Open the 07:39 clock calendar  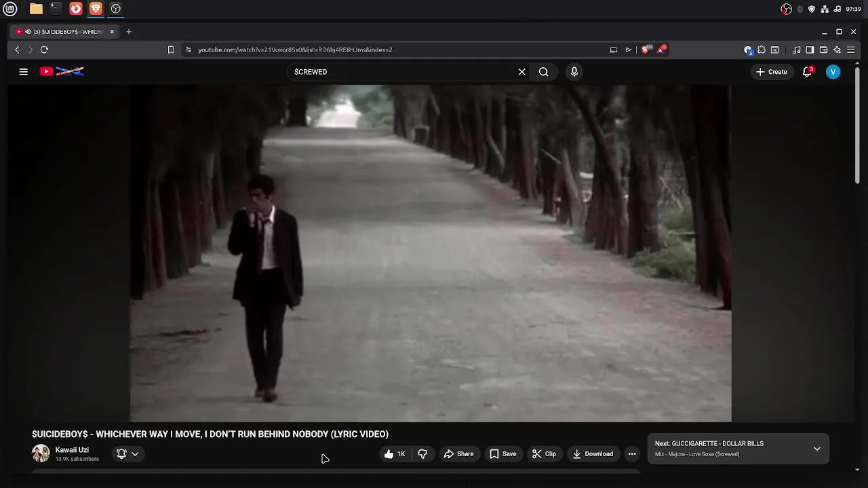point(853,9)
